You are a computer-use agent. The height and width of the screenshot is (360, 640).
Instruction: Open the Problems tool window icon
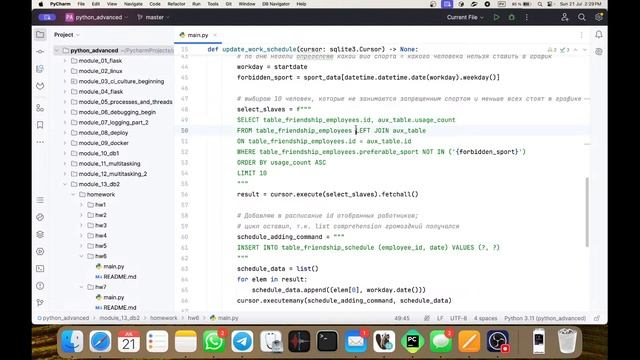[x=40, y=286]
